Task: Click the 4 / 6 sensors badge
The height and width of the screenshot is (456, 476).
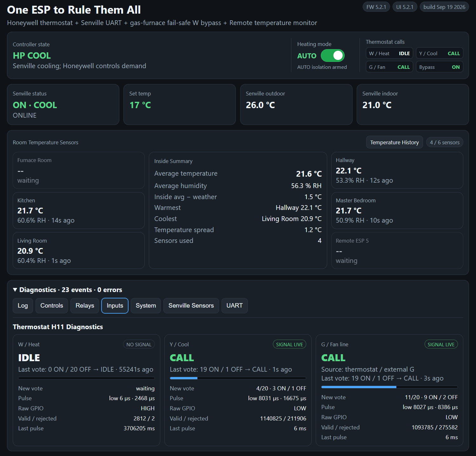Action: [445, 142]
